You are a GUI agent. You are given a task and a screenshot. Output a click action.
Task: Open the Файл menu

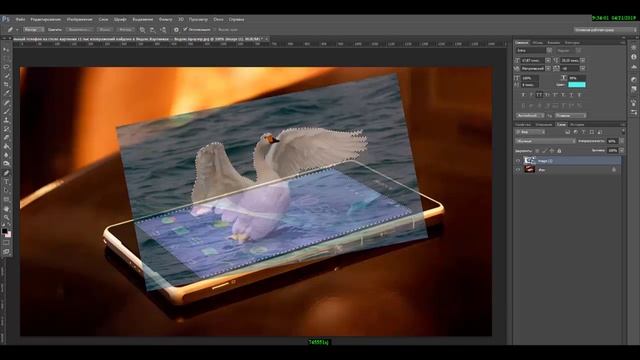pos(20,19)
